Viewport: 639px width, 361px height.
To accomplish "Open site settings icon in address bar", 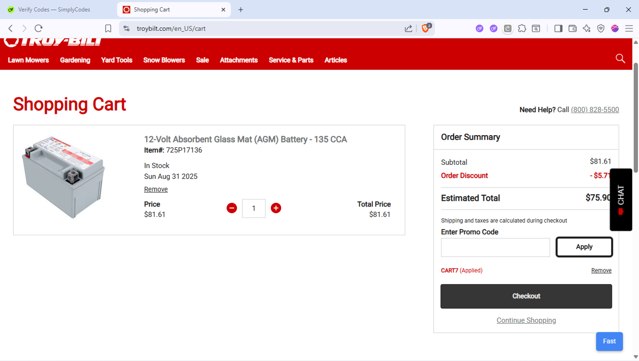I will (127, 28).
